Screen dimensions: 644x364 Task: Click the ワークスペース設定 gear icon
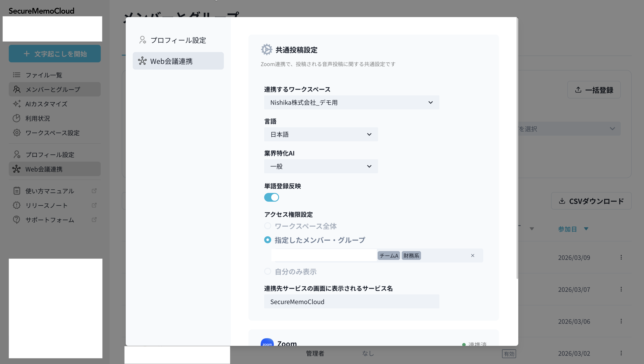click(16, 133)
